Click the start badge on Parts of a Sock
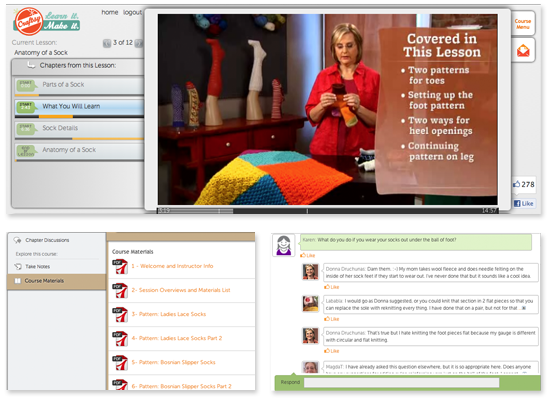548x398 pixels. (x=27, y=85)
